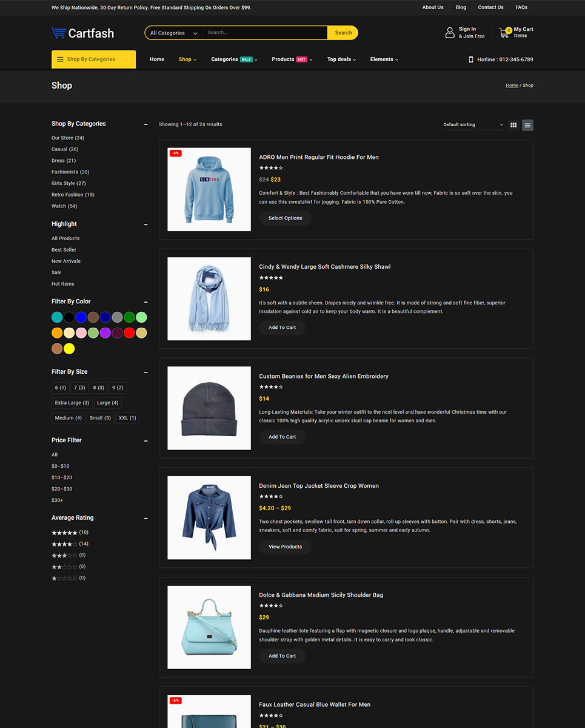
Task: Open the Elements menu
Action: 384,59
